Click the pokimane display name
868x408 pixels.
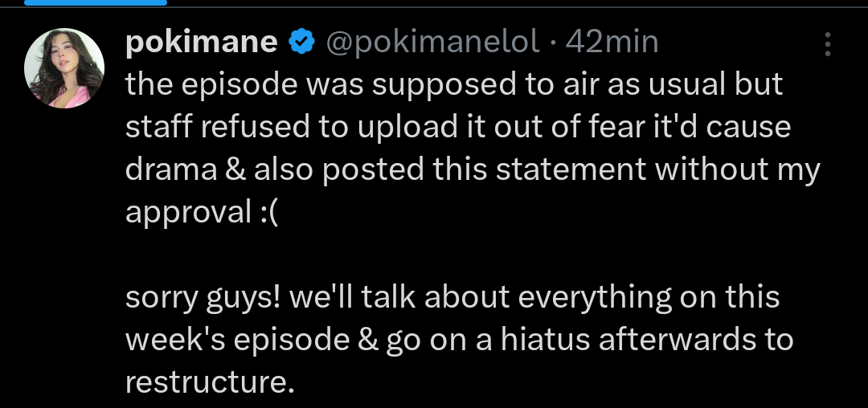[202, 43]
